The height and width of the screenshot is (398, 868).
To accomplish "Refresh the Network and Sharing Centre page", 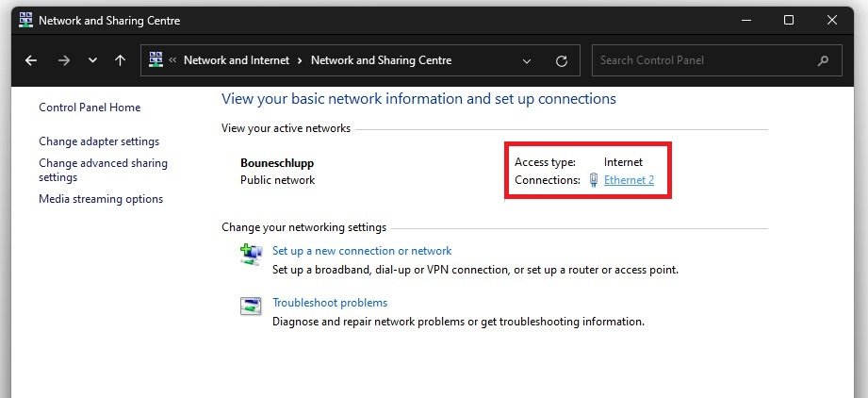I will pyautogui.click(x=562, y=60).
